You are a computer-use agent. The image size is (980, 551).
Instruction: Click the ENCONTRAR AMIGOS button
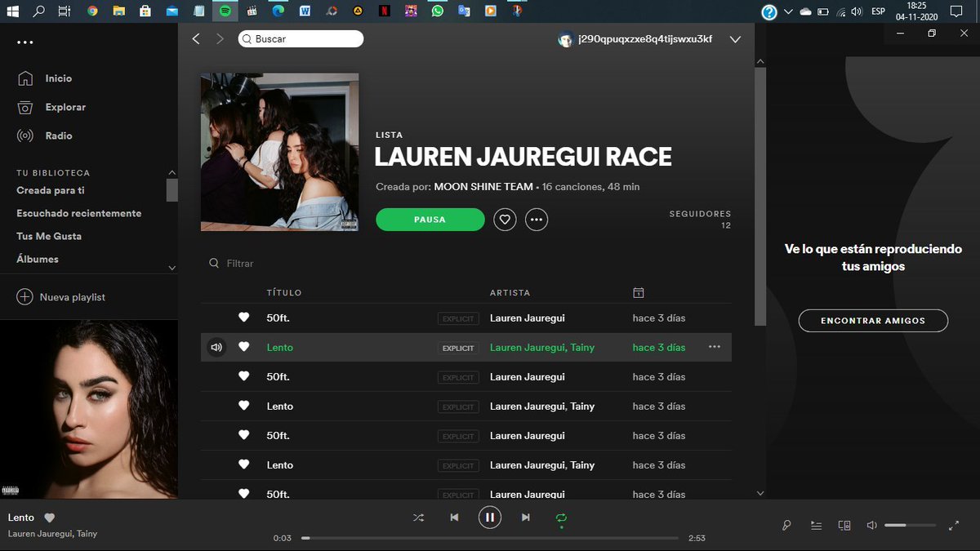tap(873, 321)
